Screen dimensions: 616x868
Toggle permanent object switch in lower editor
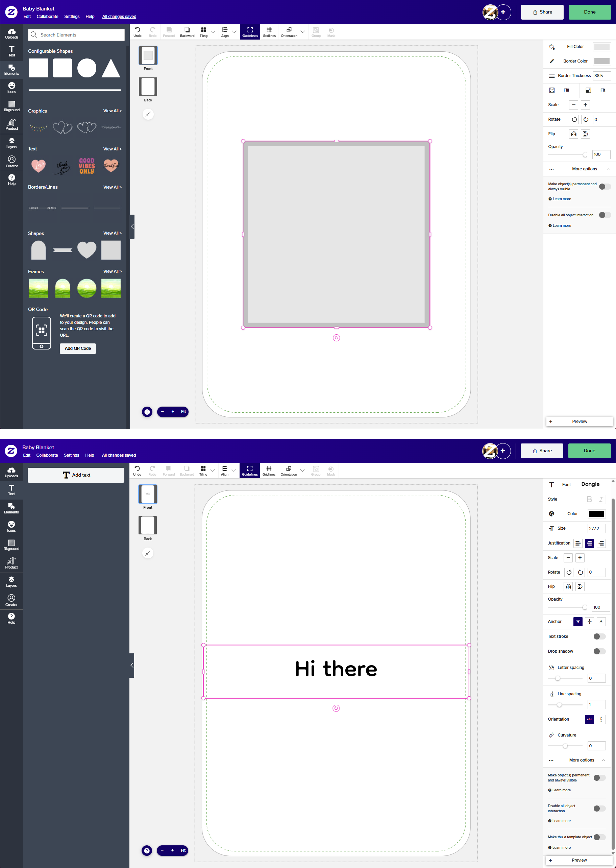[x=599, y=778]
